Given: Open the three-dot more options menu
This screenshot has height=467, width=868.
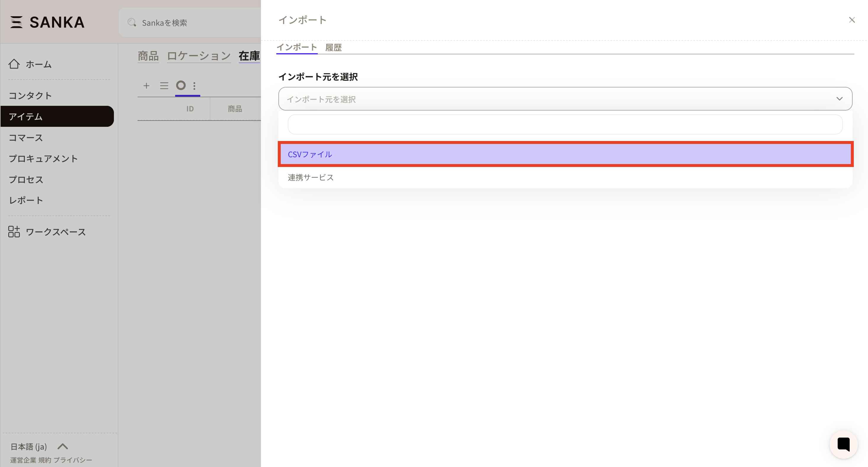Looking at the screenshot, I should (194, 86).
